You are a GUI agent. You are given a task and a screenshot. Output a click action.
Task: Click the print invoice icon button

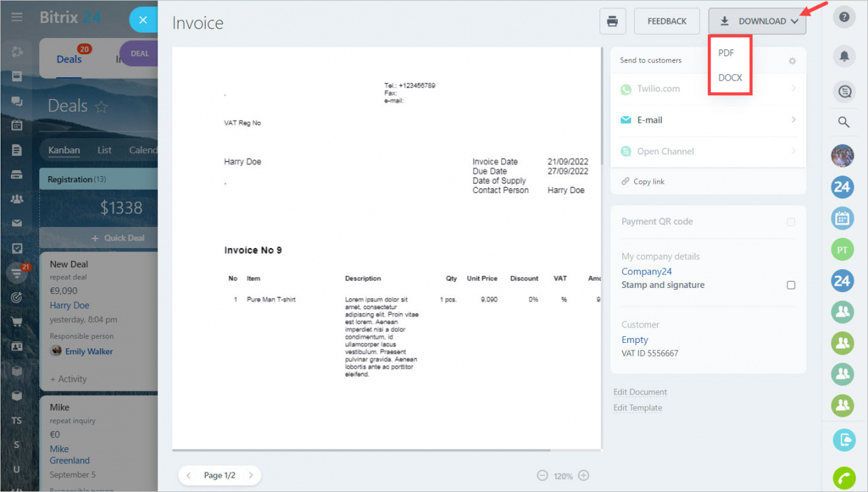point(612,21)
